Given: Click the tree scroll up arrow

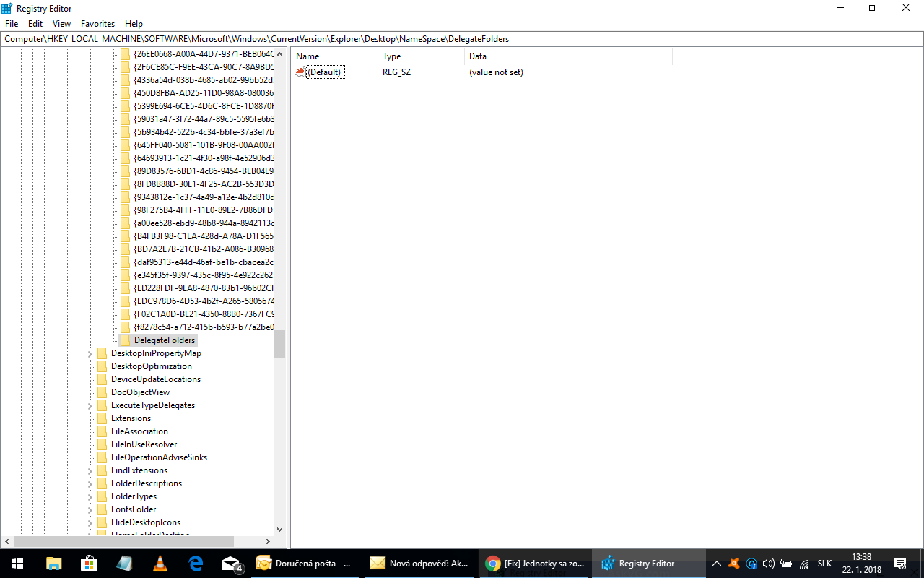Looking at the screenshot, I should (x=279, y=55).
